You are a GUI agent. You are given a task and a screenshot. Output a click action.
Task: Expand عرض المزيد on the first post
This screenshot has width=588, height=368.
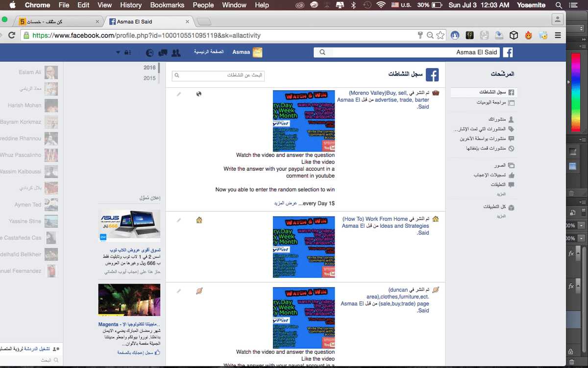point(285,203)
